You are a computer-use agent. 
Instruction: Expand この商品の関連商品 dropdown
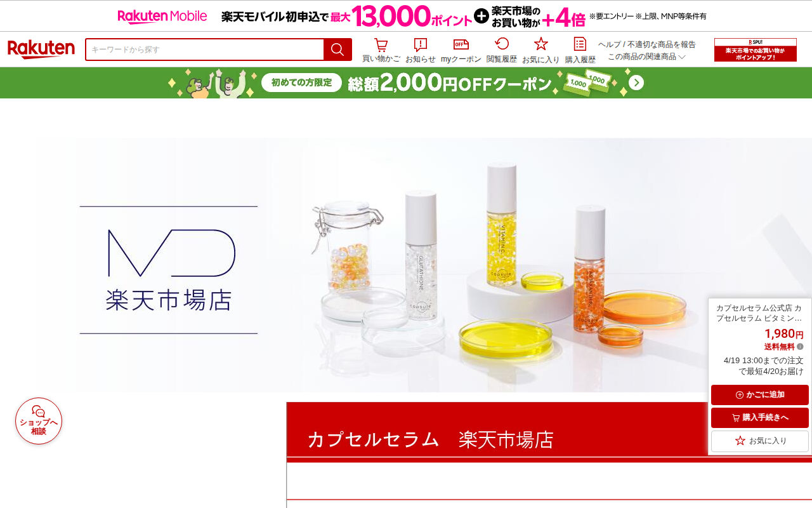[646, 57]
